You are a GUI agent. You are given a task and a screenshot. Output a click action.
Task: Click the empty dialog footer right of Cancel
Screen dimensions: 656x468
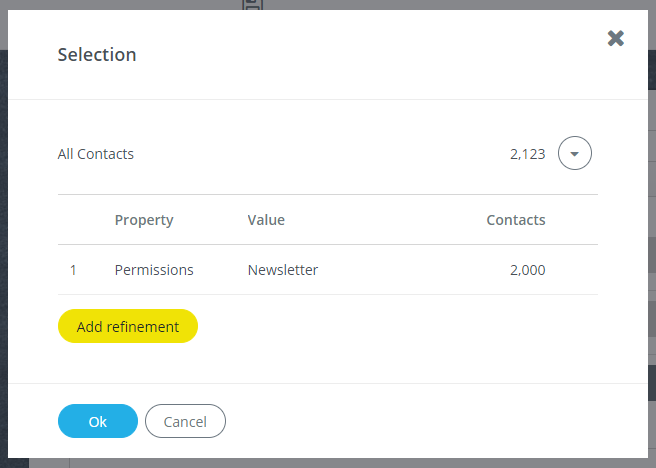[x=435, y=421]
